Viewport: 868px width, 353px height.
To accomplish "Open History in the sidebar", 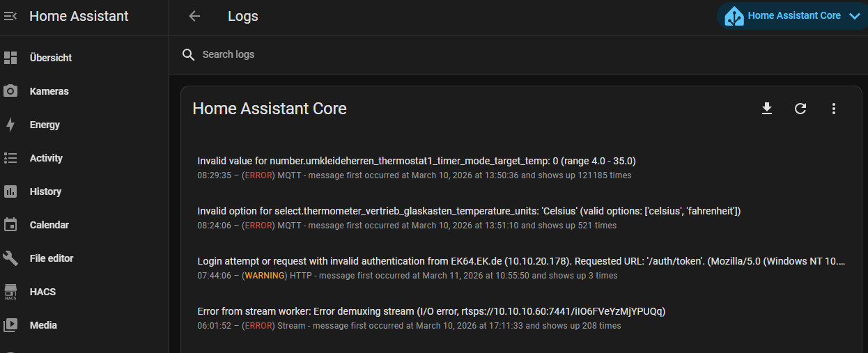I will (45, 191).
